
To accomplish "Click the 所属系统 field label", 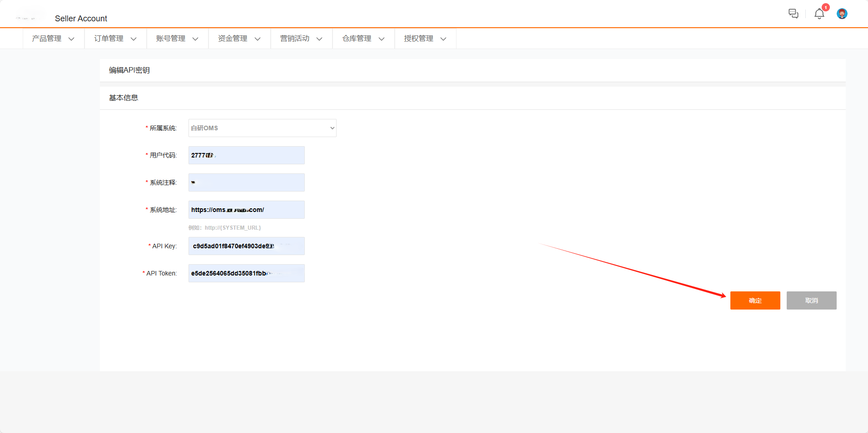I will 163,128.
